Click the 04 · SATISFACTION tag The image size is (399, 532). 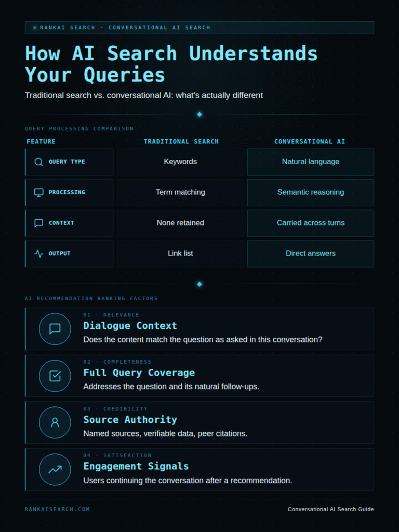[x=117, y=455]
